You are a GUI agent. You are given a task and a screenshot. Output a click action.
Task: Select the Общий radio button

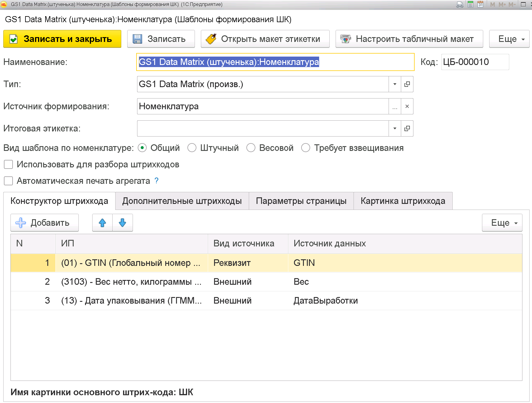click(142, 148)
